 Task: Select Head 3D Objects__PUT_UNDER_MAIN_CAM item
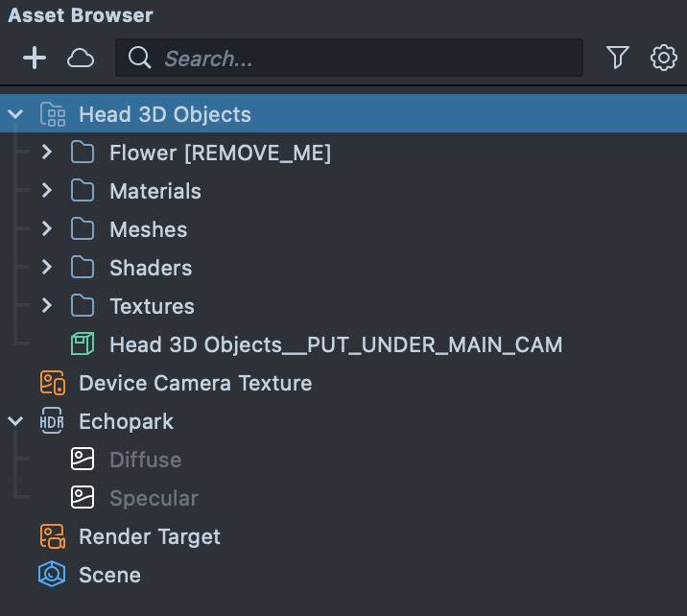coord(336,344)
